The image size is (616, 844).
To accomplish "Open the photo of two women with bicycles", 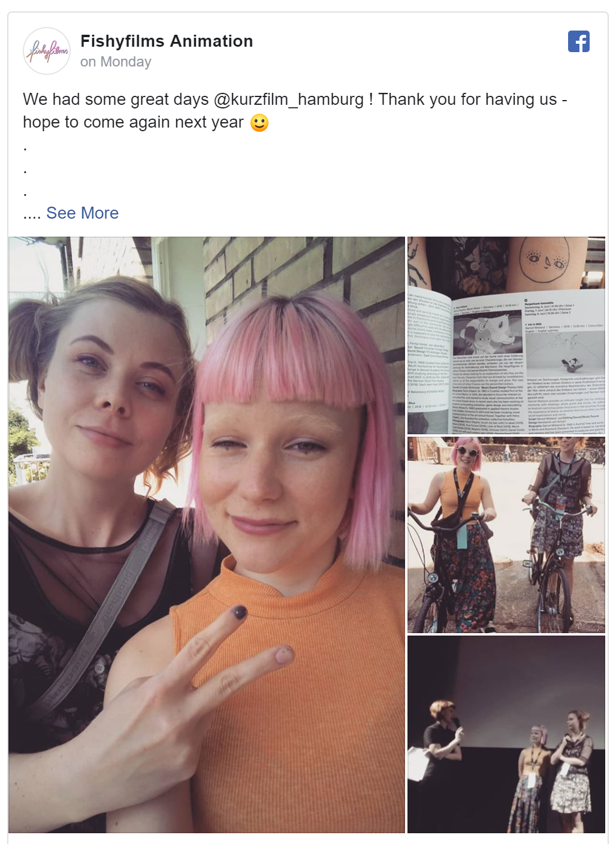I will 506,535.
